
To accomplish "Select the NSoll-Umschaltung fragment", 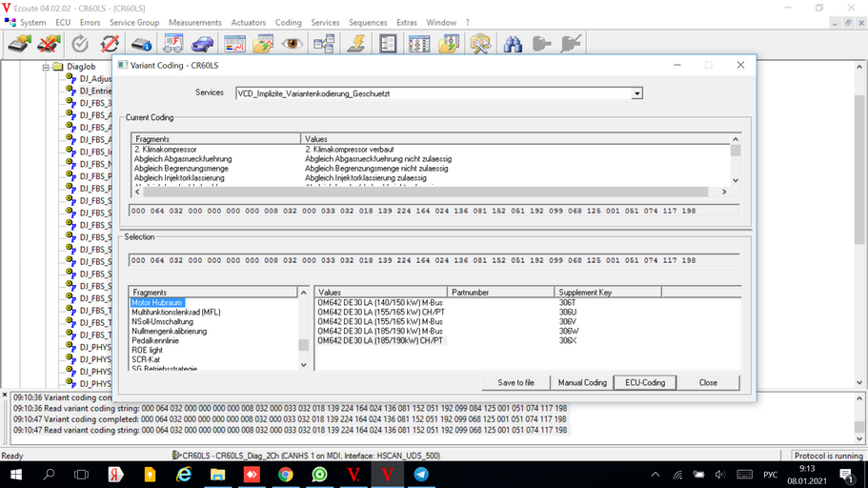I will (162, 322).
